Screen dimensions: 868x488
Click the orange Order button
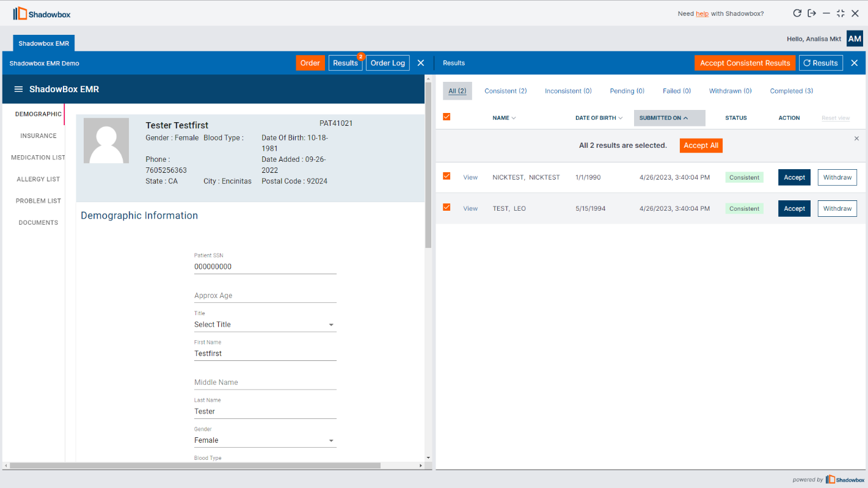click(310, 63)
